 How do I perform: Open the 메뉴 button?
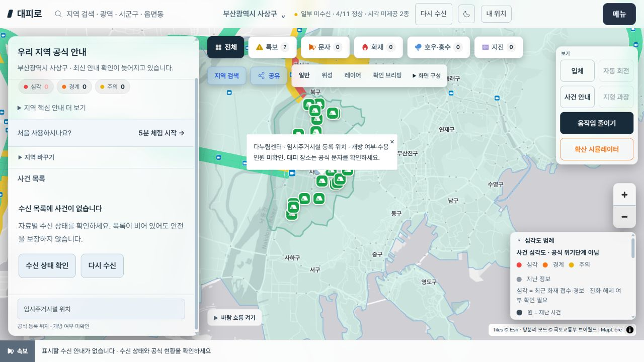[x=619, y=14]
